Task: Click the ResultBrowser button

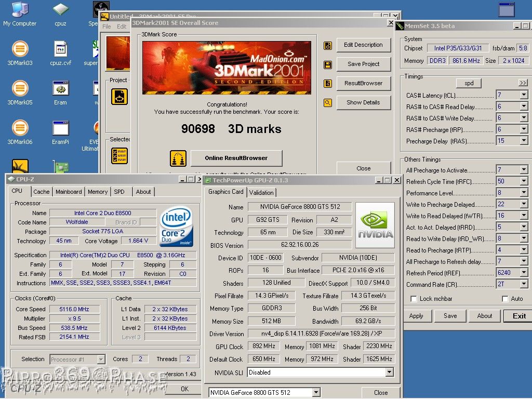Action: 363,83
